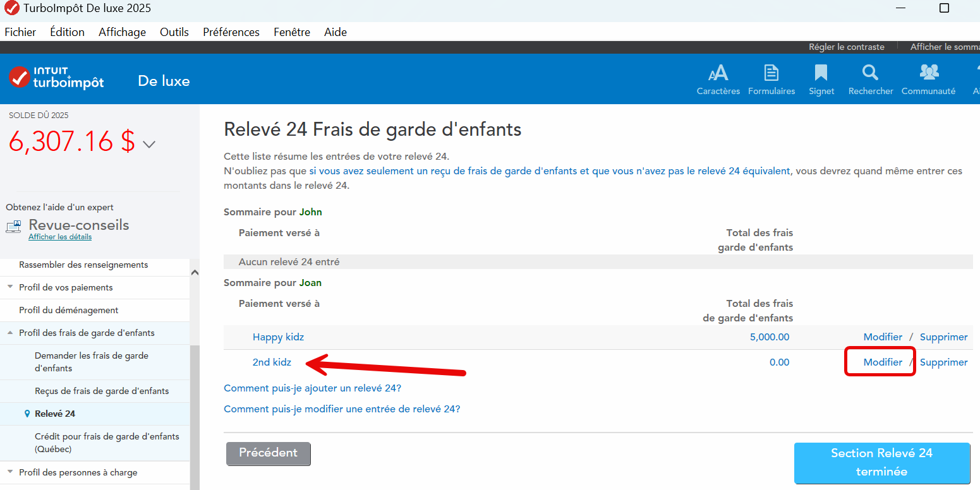Image resolution: width=980 pixels, height=490 pixels.
Task: Click Régler le contraste option
Action: pyautogui.click(x=847, y=47)
